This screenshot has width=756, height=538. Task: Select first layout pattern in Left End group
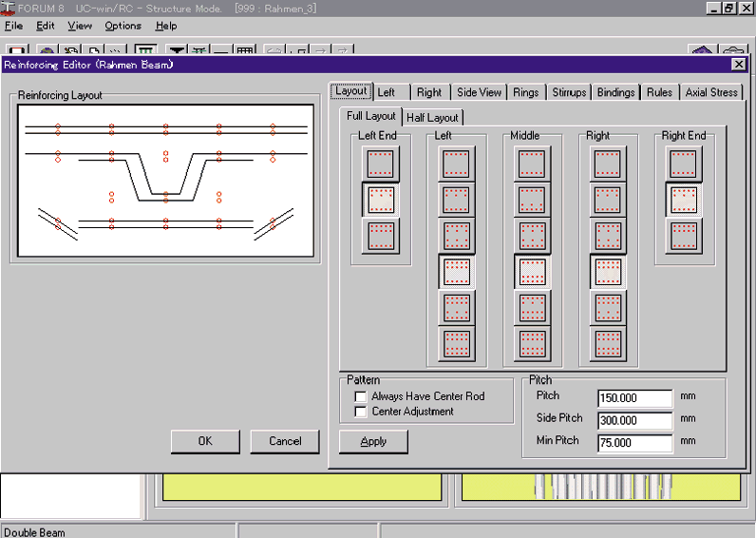(381, 163)
